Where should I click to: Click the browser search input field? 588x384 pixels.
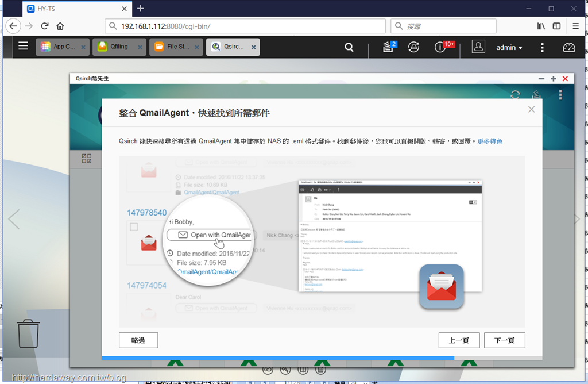pos(443,26)
